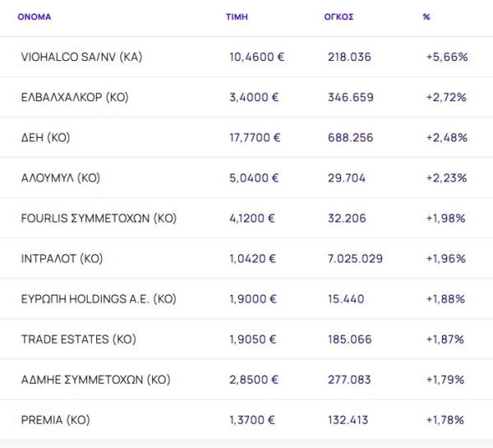
Task: Sort by the % change column header
Action: pyautogui.click(x=426, y=16)
